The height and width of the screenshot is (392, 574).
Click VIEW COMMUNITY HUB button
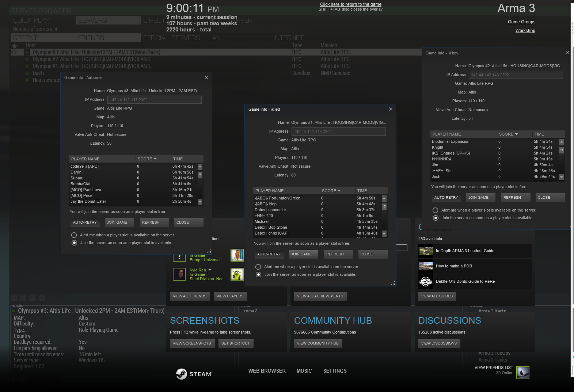pyautogui.click(x=318, y=343)
